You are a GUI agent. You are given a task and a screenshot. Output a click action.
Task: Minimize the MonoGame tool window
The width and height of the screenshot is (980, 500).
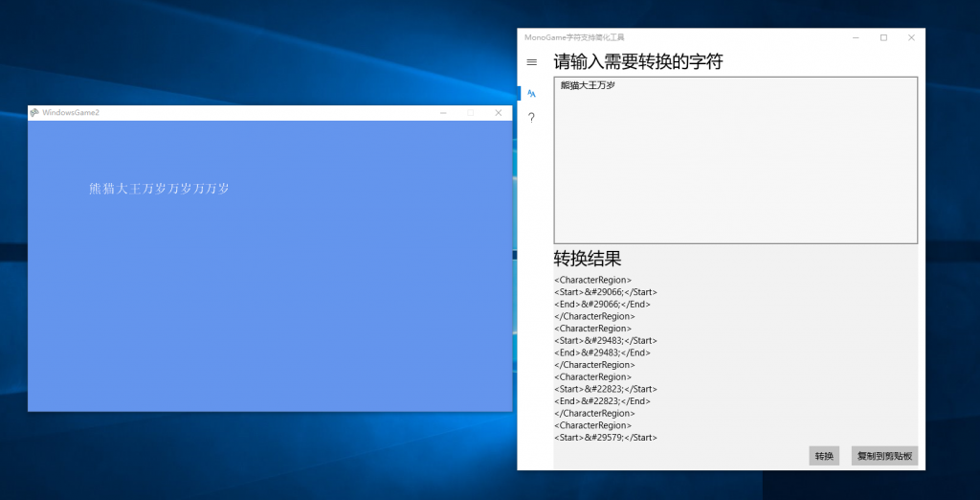click(856, 37)
